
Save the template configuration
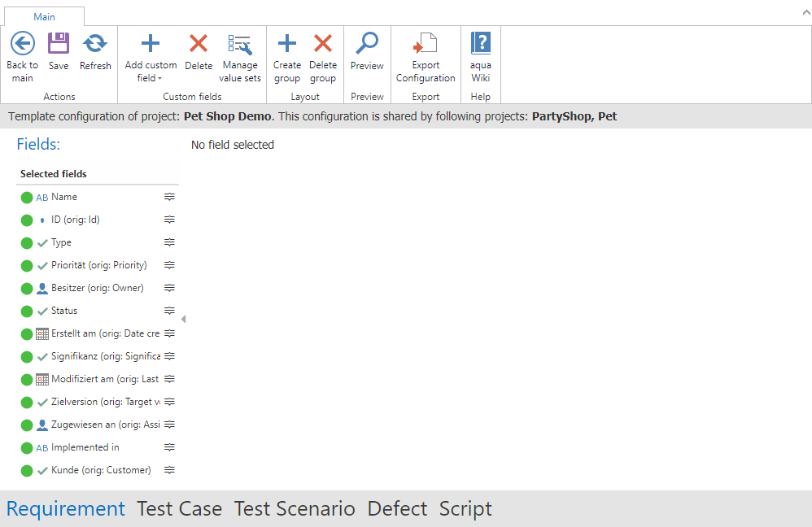59,44
